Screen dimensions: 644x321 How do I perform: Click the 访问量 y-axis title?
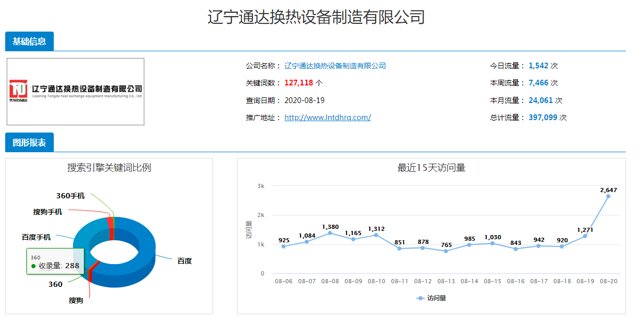248,230
